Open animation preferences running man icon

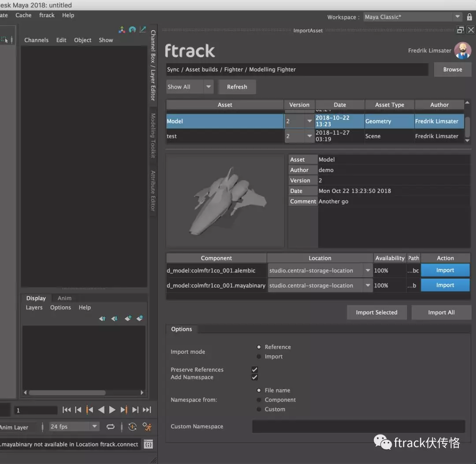tap(147, 427)
